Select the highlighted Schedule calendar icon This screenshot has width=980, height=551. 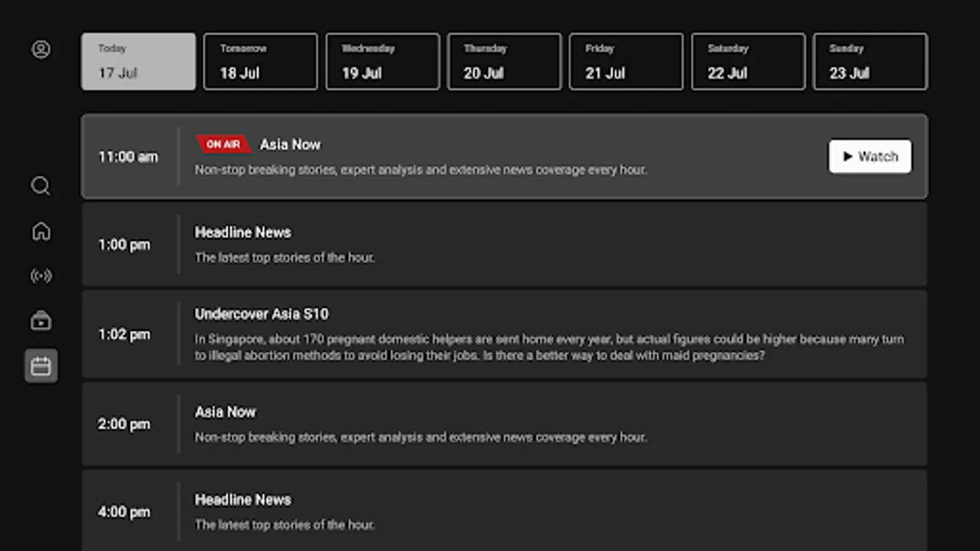coord(40,365)
